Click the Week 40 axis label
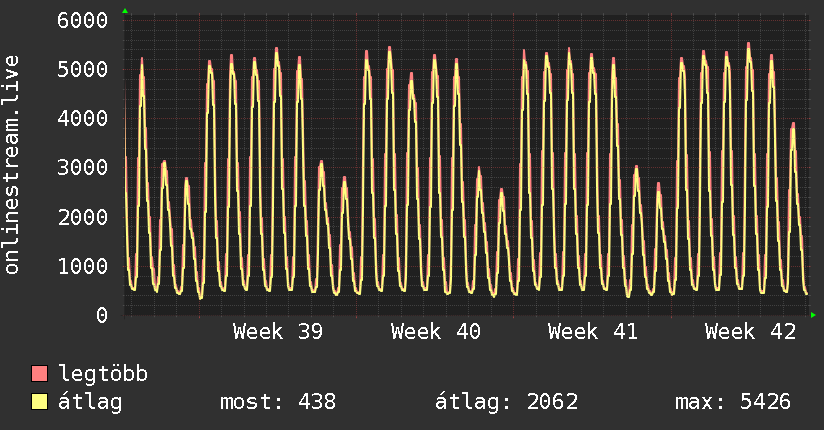This screenshot has width=824, height=430. [x=436, y=332]
